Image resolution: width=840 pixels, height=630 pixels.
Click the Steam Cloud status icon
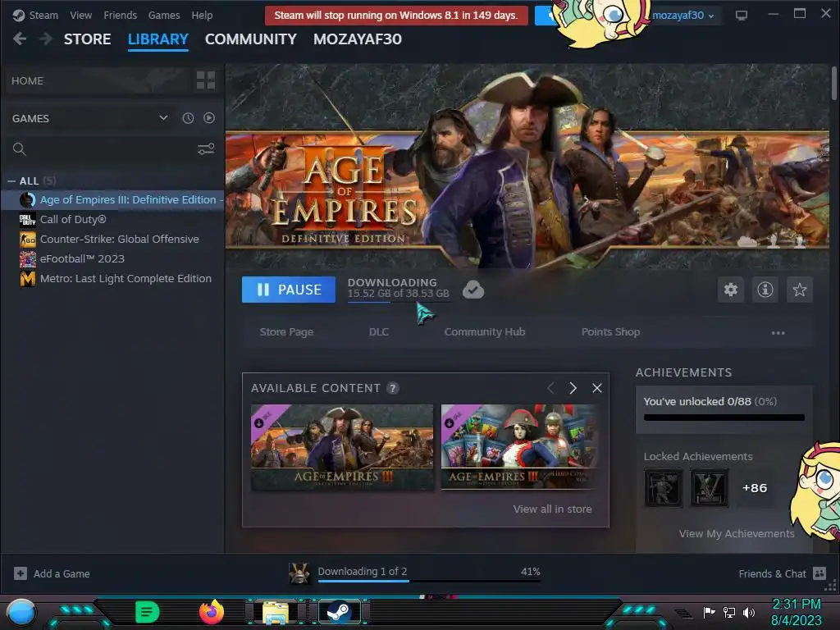pos(473,290)
